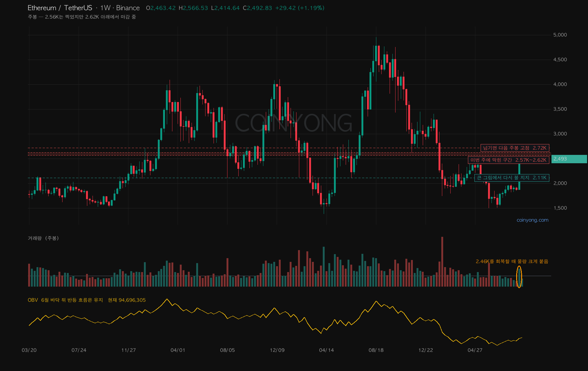Image resolution: width=588 pixels, height=371 pixels.
Task: Click the 04/01 date axis label
Action: tap(178, 350)
